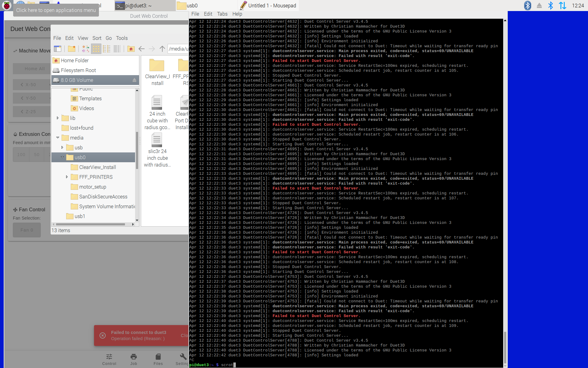Switch to Untitled 1 - Mousepad taskbar item
Image resolution: width=588 pixels, height=368 pixels.
point(268,6)
